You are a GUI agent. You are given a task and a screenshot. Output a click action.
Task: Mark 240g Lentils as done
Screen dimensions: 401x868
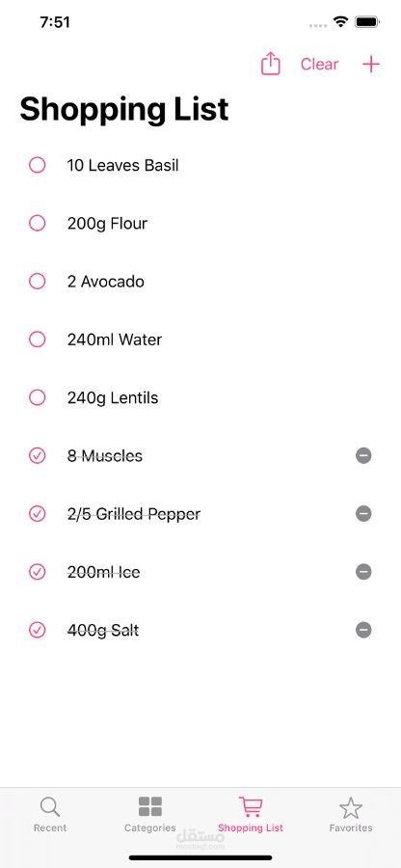(x=37, y=397)
